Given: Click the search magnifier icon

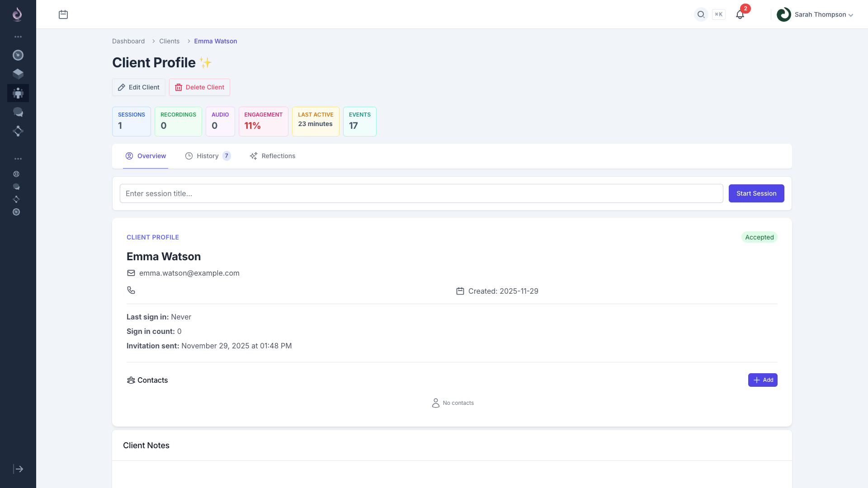Looking at the screenshot, I should coord(701,14).
